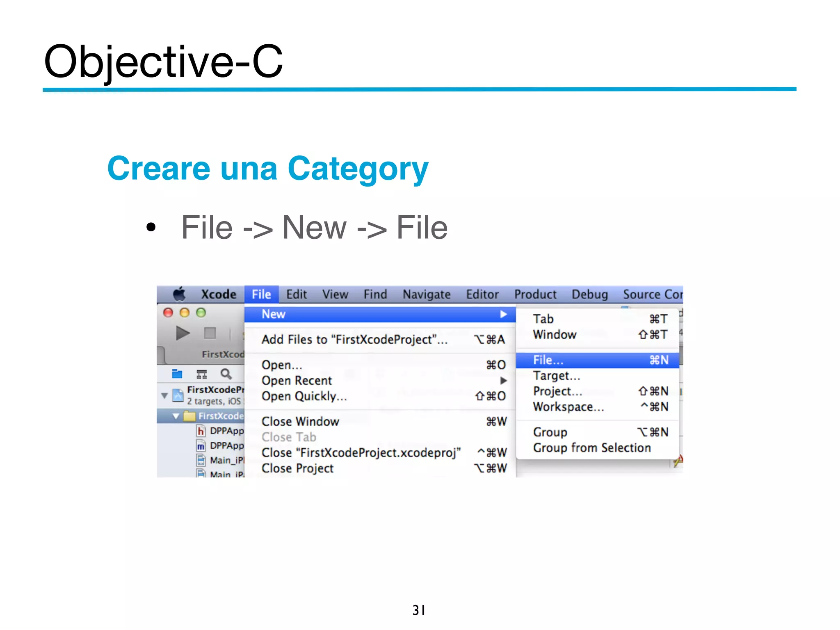Viewport: 840px width, 630px height.
Task: Select File... in the New submenu
Action: 598,360
